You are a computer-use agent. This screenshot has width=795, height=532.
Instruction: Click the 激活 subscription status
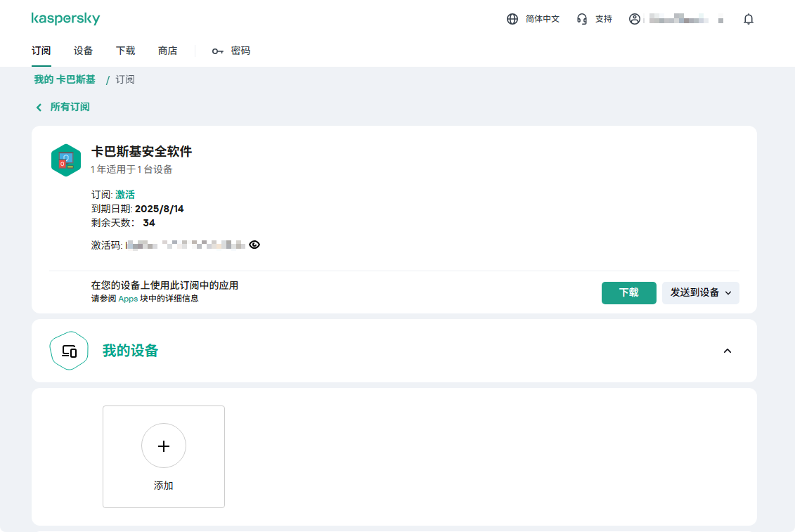coord(125,195)
